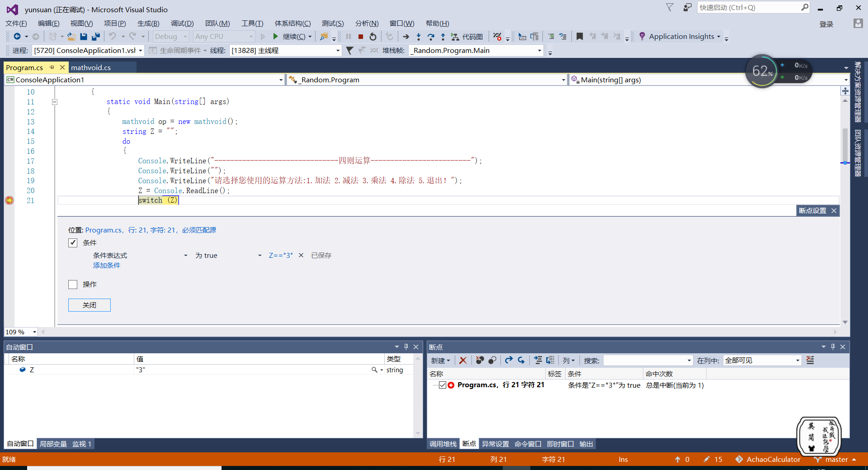This screenshot has width=868, height=470.
Task: Click the Comment Selection icon
Action: tap(551, 37)
